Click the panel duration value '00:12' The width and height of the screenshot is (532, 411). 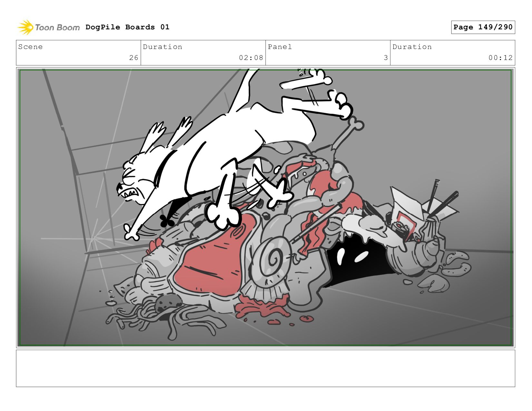(500, 58)
